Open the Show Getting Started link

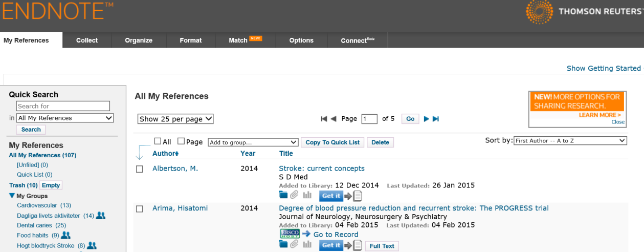pos(604,68)
